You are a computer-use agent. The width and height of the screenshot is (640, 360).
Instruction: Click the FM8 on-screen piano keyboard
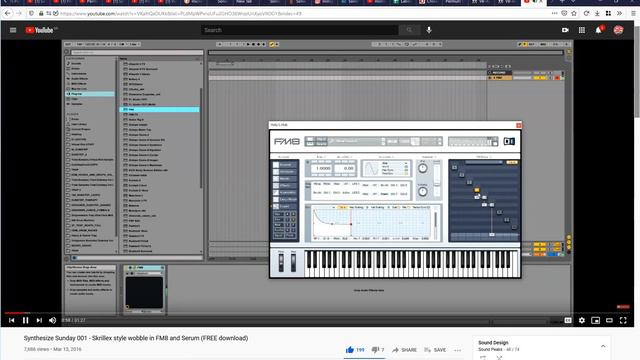point(411,264)
